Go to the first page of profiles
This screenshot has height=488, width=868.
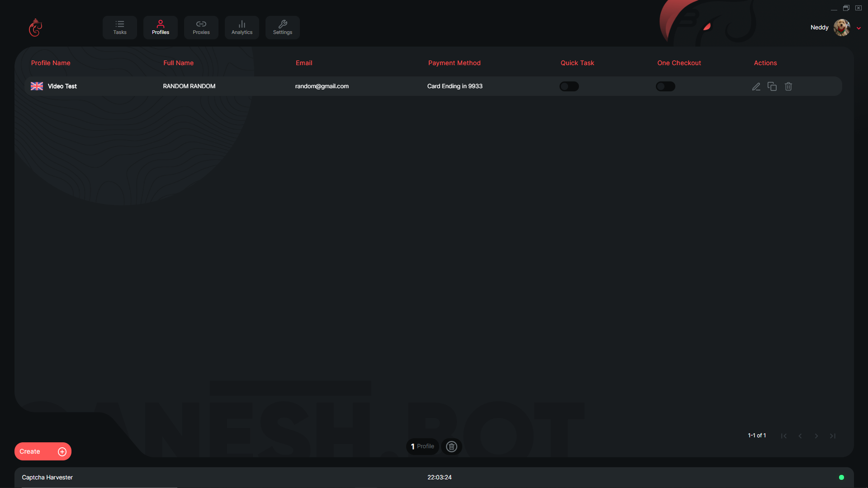[784, 436]
